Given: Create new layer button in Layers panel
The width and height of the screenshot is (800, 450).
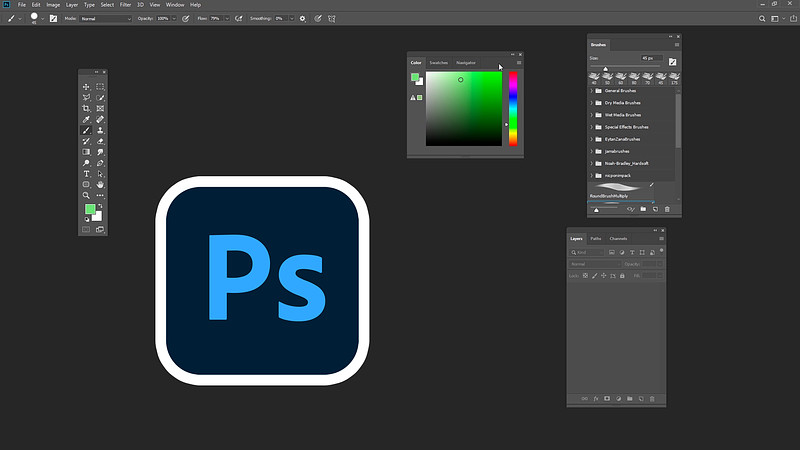Looking at the screenshot, I should click(641, 398).
